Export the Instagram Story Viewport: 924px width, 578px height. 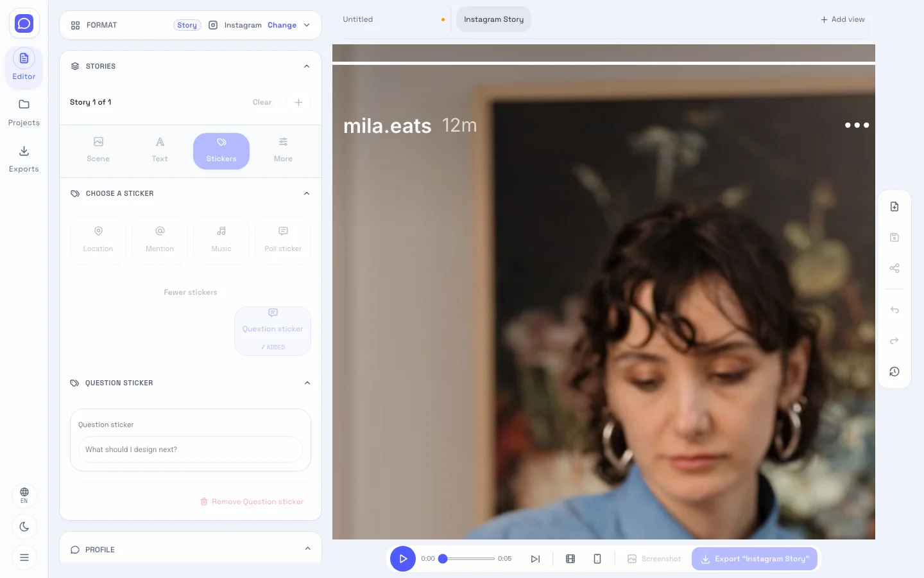(x=755, y=559)
